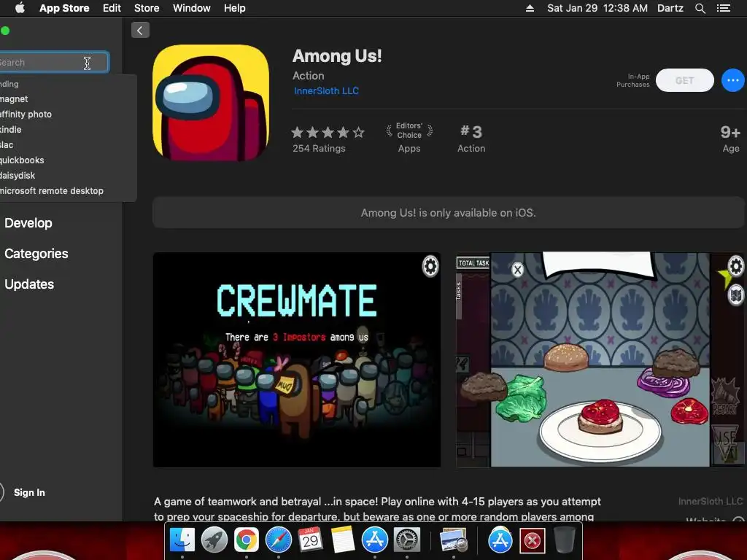This screenshot has height=560, width=747.
Task: Open Google Chrome from the Dock
Action: click(x=247, y=540)
